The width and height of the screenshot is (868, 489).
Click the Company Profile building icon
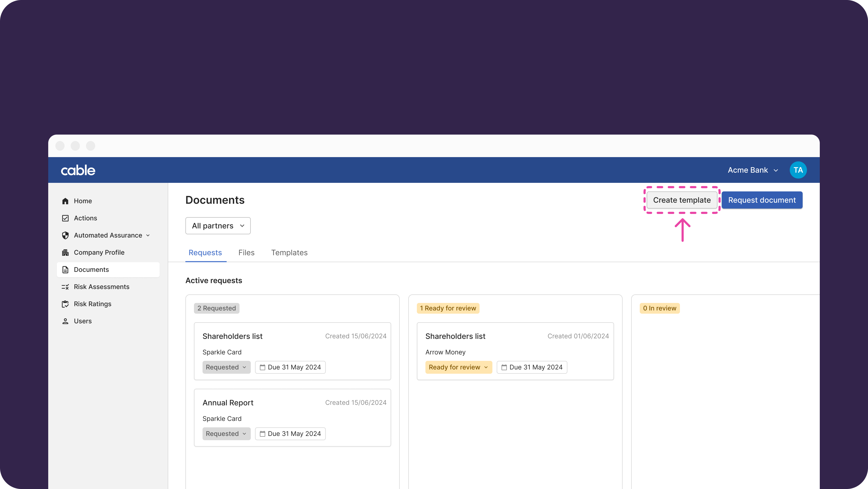(65, 253)
